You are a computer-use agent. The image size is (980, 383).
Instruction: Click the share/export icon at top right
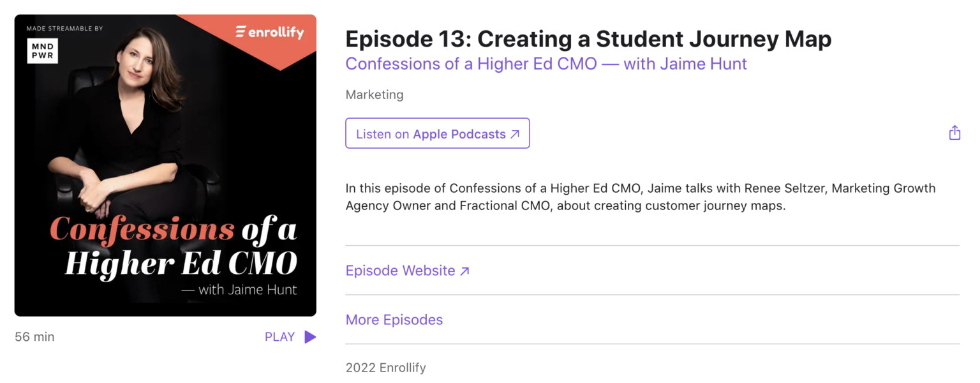(954, 133)
